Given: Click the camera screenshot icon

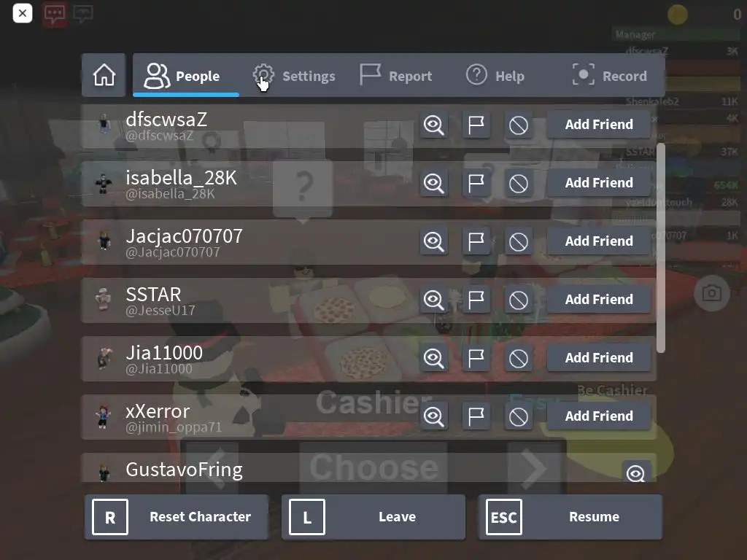Looking at the screenshot, I should [711, 293].
